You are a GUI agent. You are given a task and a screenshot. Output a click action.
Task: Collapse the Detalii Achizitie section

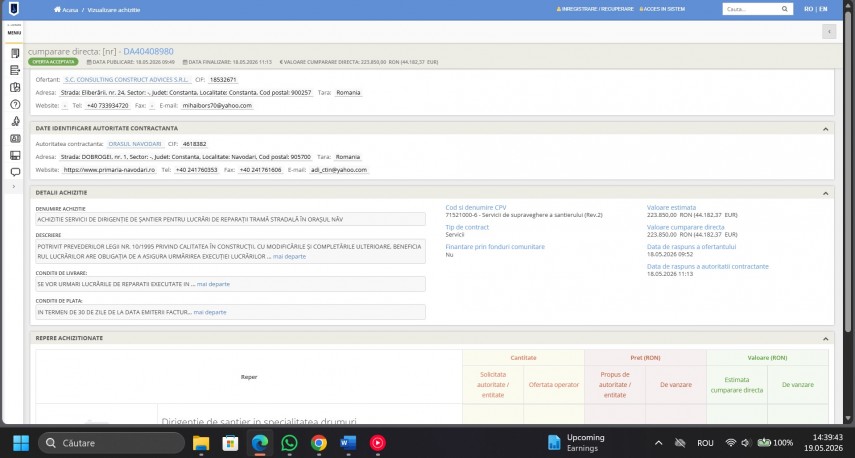(x=825, y=193)
